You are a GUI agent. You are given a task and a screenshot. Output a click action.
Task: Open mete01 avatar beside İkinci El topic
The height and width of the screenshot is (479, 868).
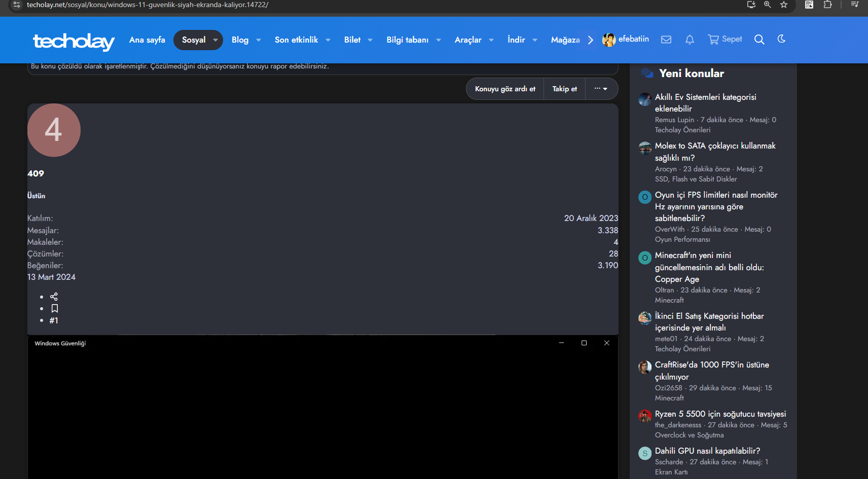(645, 318)
